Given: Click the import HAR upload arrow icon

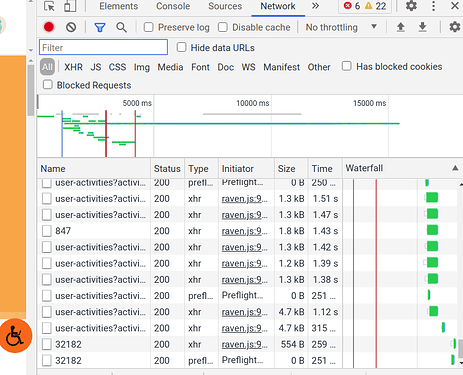Looking at the screenshot, I should pyautogui.click(x=401, y=27).
